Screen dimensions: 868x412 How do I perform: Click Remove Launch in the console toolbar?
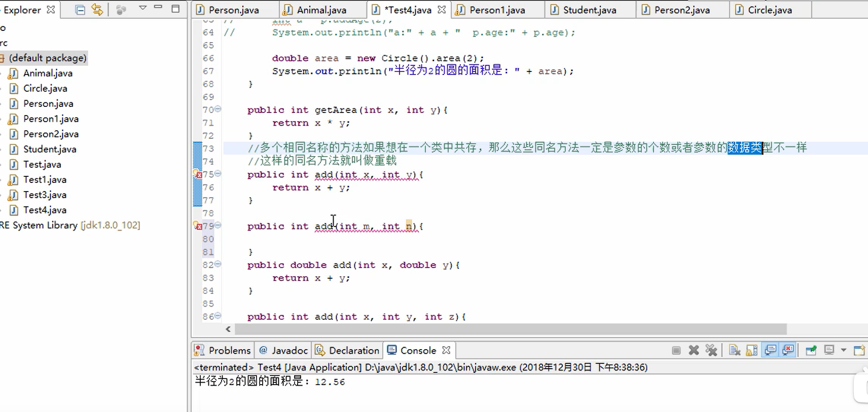tap(694, 350)
